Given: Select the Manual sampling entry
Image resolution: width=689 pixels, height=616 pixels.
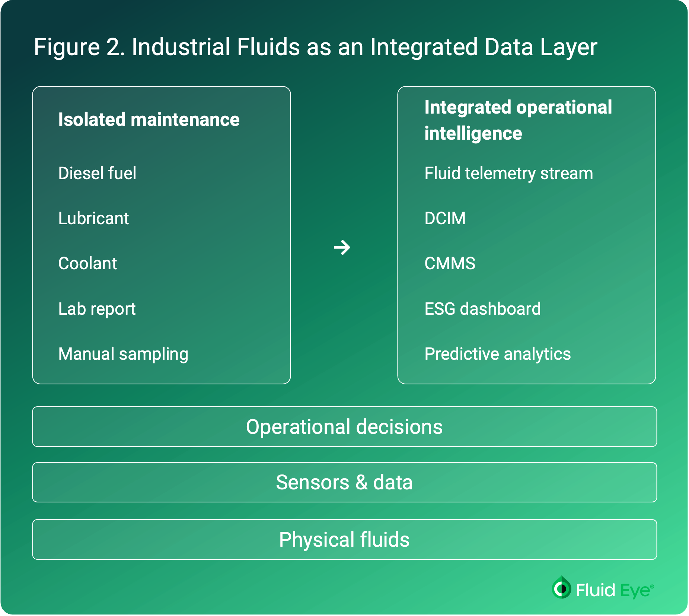Looking at the screenshot, I should click(123, 354).
